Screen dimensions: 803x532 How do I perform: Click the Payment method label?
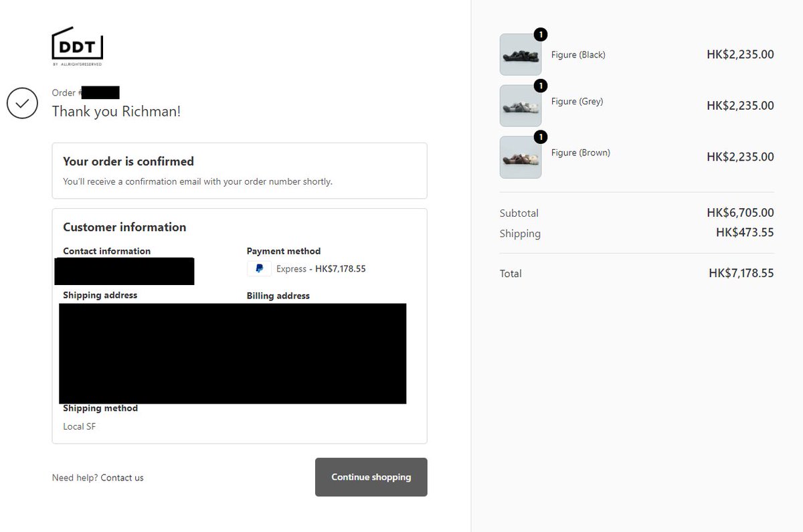pyautogui.click(x=284, y=252)
